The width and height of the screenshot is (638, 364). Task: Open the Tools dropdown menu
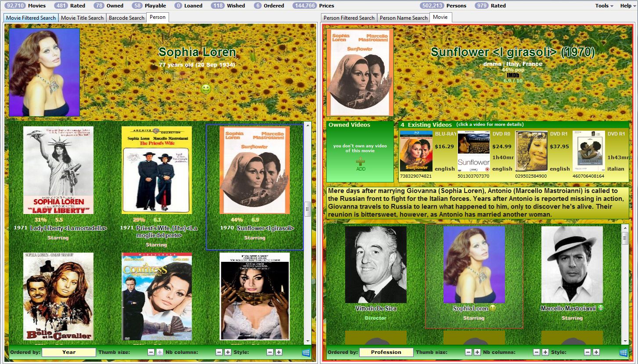[604, 6]
